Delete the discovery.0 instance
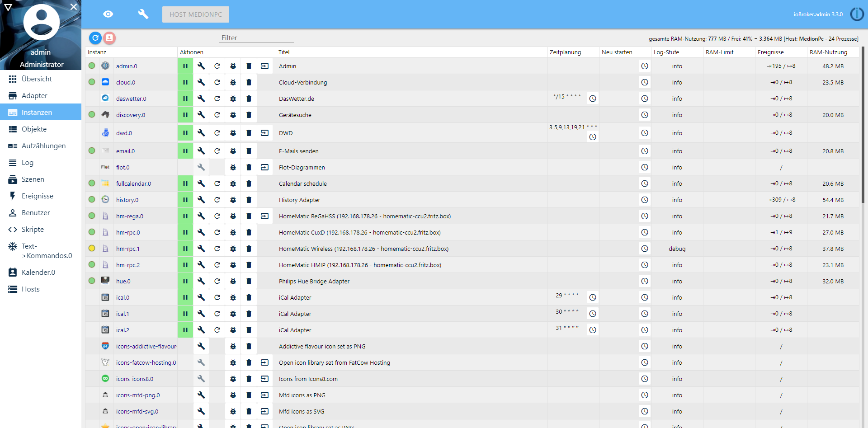The image size is (868, 428). 249,115
